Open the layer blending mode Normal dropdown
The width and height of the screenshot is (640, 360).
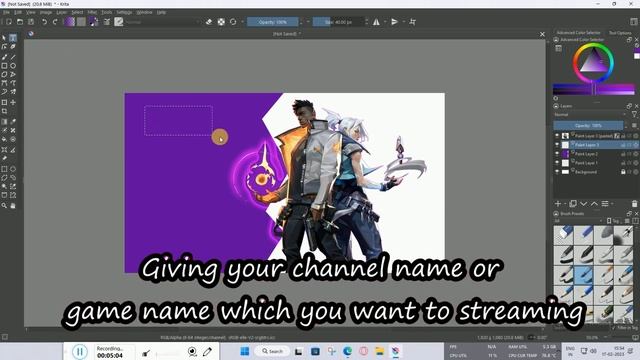(591, 115)
